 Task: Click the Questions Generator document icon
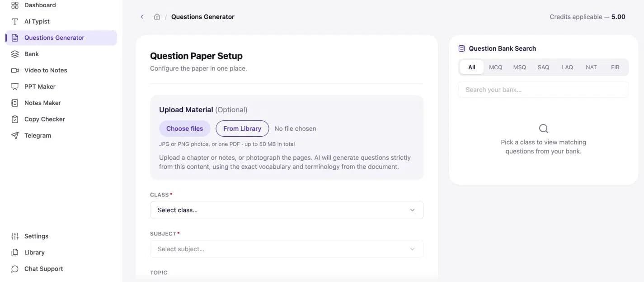[x=15, y=38]
